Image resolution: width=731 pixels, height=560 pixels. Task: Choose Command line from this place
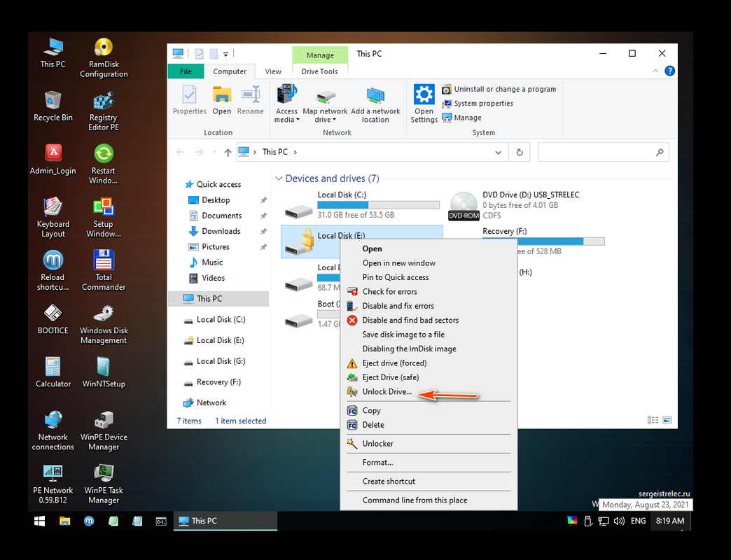(x=429, y=500)
